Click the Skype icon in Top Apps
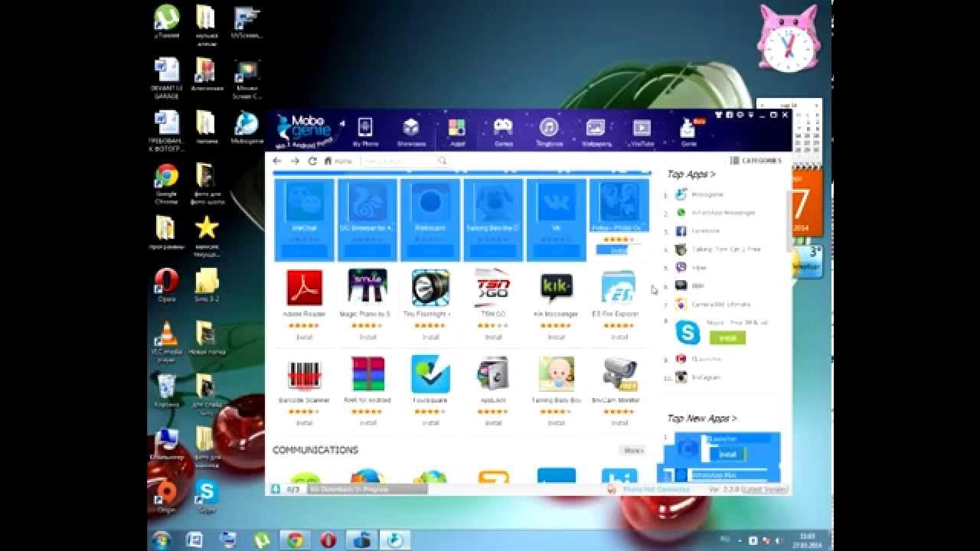Image resolution: width=980 pixels, height=551 pixels. click(688, 332)
